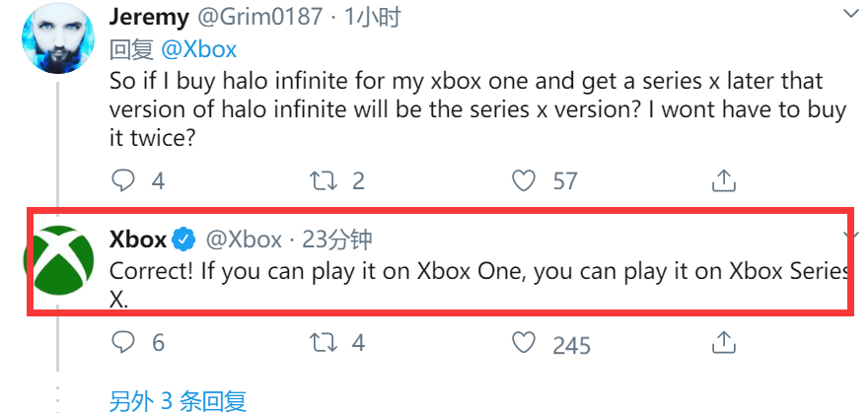
Task: Share Jeremy's tweet using the share icon
Action: pos(723,179)
